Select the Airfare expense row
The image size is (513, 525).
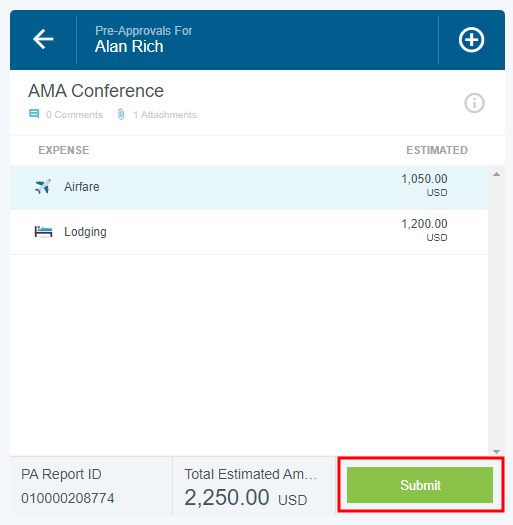(249, 187)
